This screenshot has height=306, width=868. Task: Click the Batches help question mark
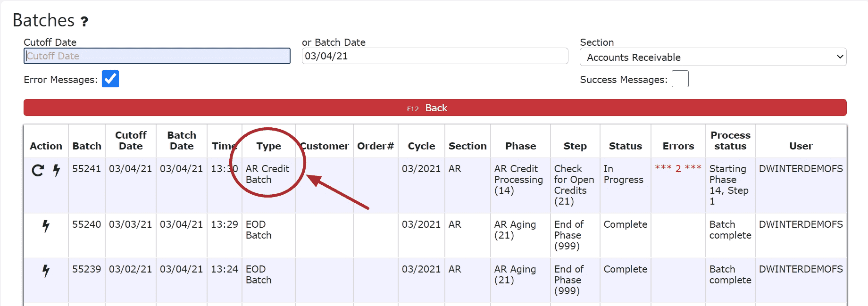(x=84, y=22)
